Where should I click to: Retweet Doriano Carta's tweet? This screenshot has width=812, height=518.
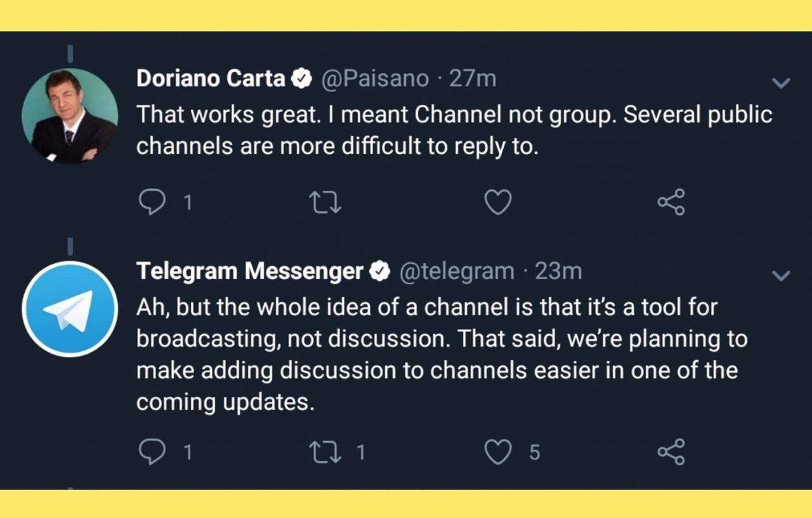[325, 202]
